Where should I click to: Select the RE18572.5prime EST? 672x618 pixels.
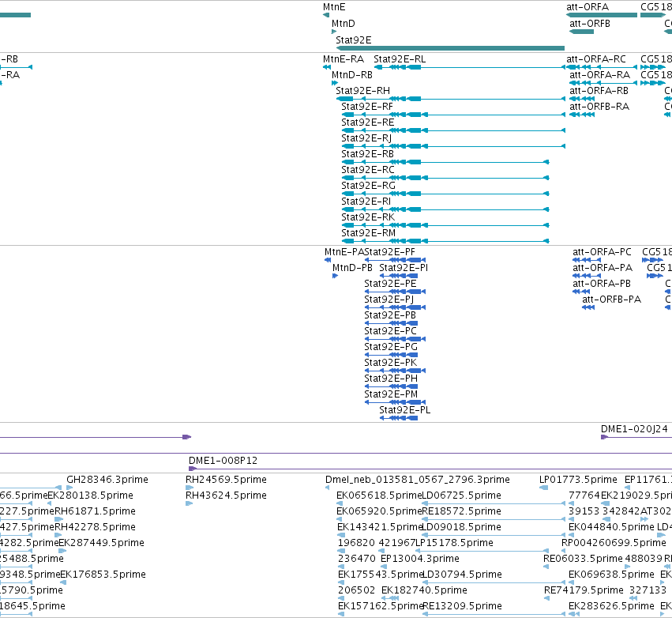[x=494, y=519]
